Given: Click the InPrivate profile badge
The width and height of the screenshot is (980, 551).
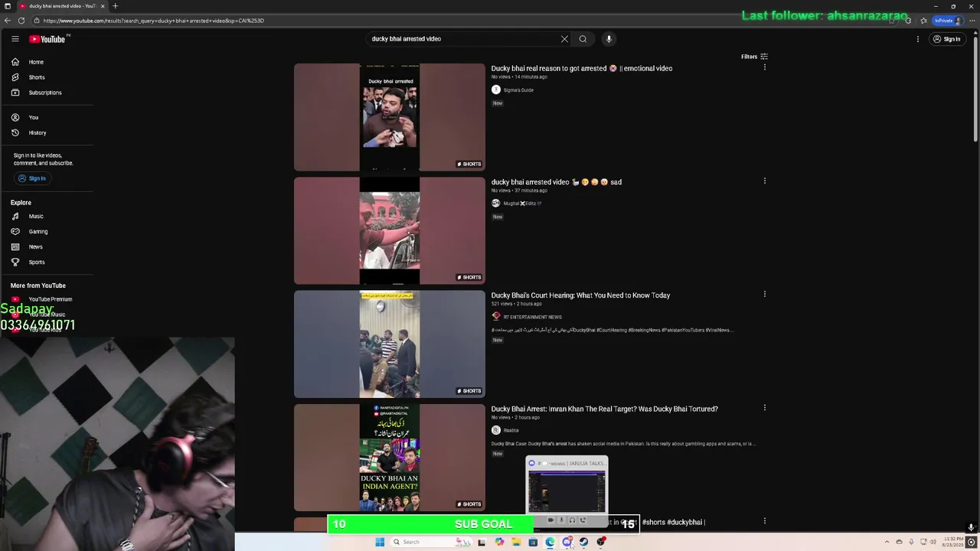Looking at the screenshot, I should click(x=948, y=21).
